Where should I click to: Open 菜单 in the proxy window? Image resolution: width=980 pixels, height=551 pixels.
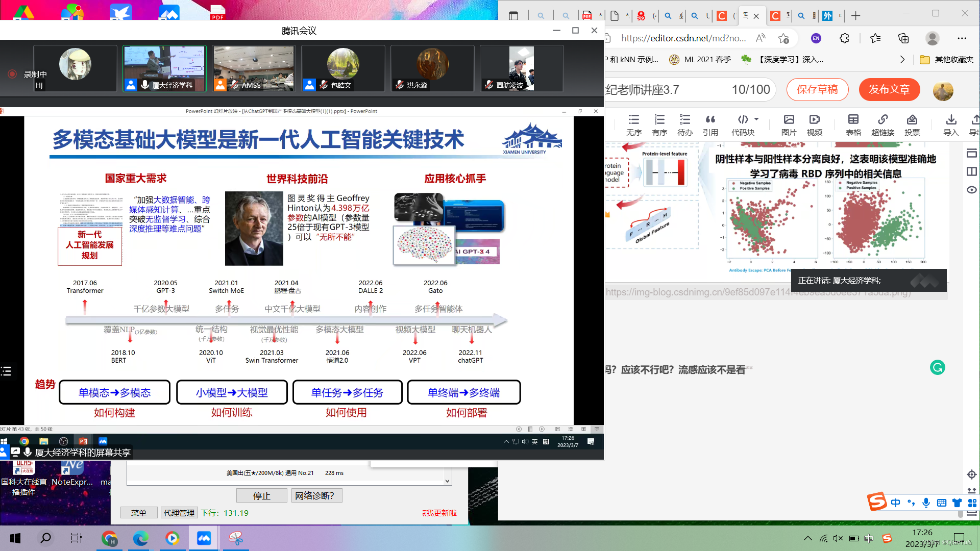139,513
